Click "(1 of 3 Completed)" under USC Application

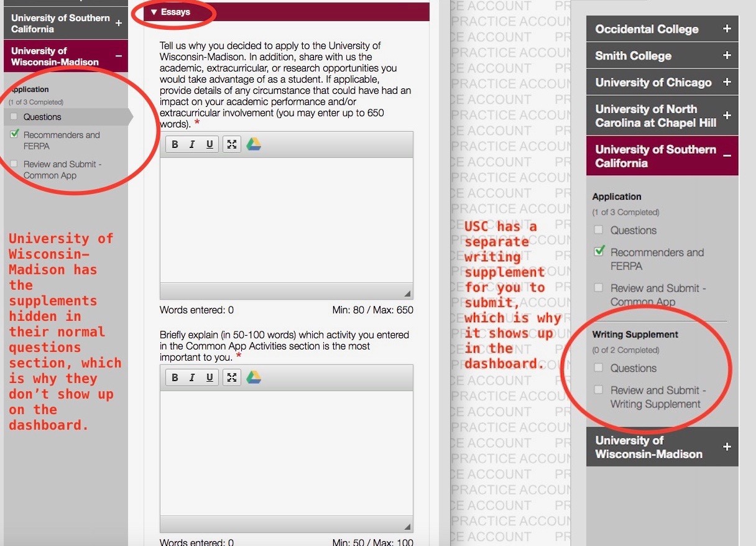coord(626,212)
